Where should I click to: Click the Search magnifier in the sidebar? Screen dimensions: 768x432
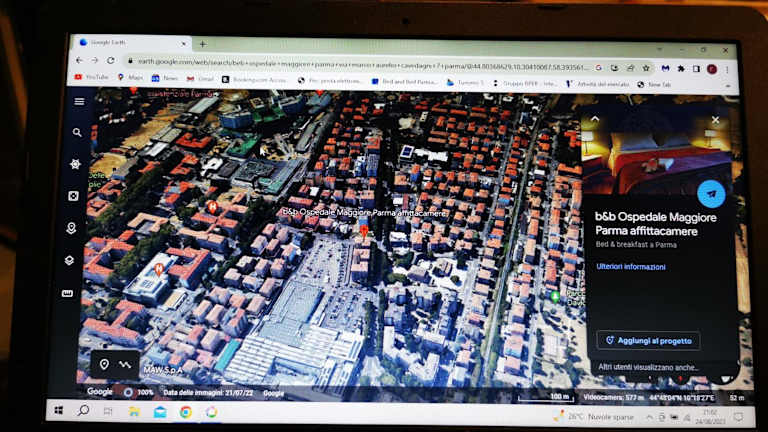[x=77, y=132]
